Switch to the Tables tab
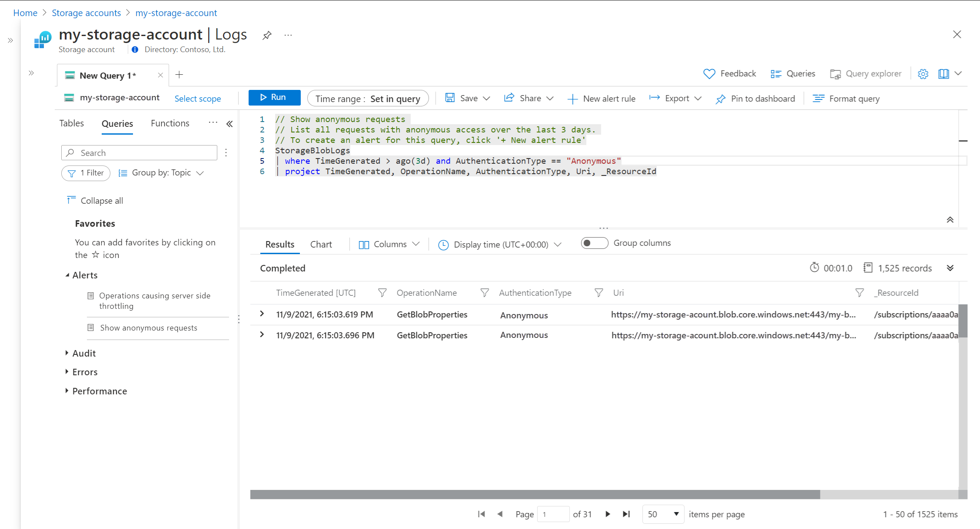Viewport: 980px width, 529px height. (x=71, y=123)
